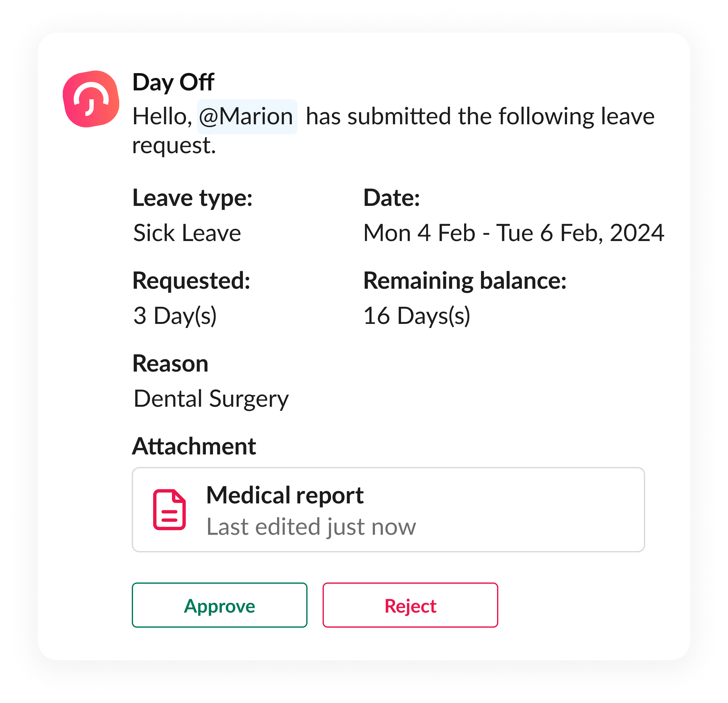Image resolution: width=728 pixels, height=703 pixels.
Task: Select the "Reason" heading
Action: [x=170, y=363]
